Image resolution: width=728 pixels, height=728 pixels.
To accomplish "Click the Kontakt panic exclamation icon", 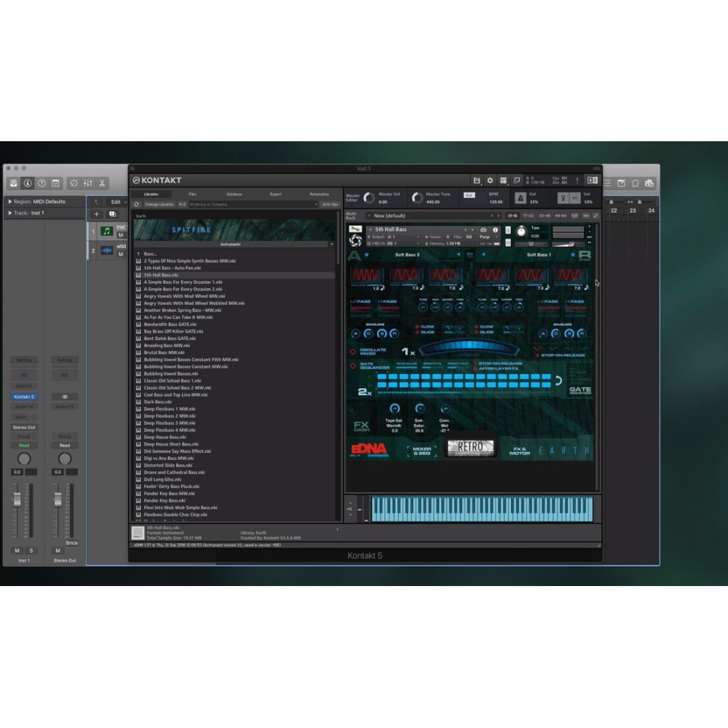I will click(x=577, y=180).
